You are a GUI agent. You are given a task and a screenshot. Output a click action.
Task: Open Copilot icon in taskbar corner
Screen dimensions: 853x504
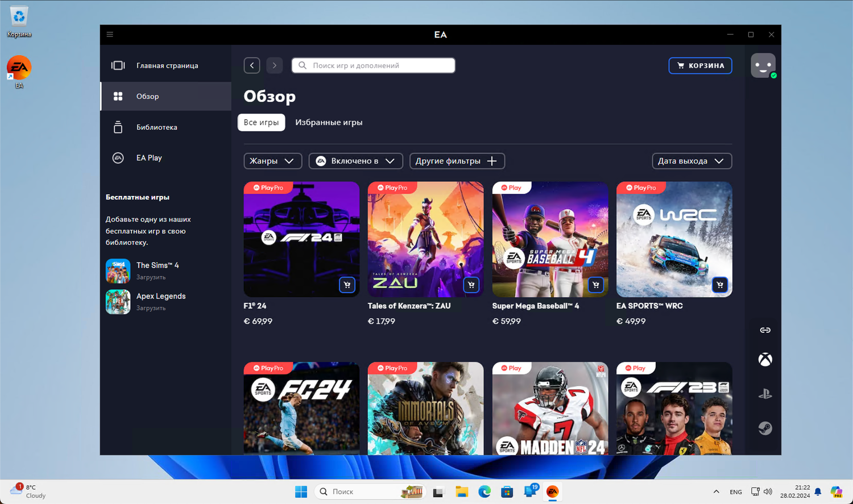pos(836,491)
